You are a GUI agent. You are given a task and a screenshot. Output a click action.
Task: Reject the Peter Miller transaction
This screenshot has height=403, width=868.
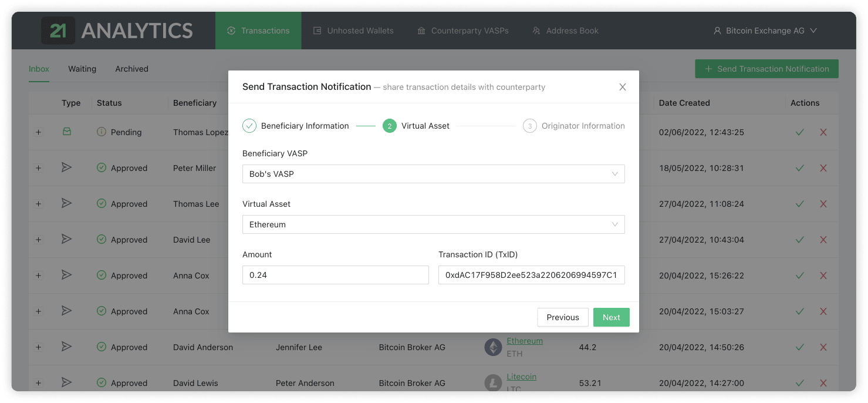coord(823,168)
